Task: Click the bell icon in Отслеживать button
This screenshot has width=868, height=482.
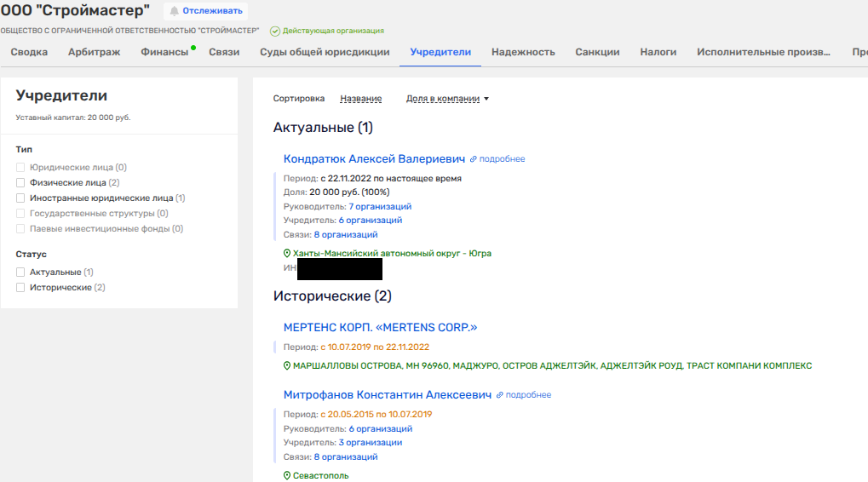Action: [175, 11]
